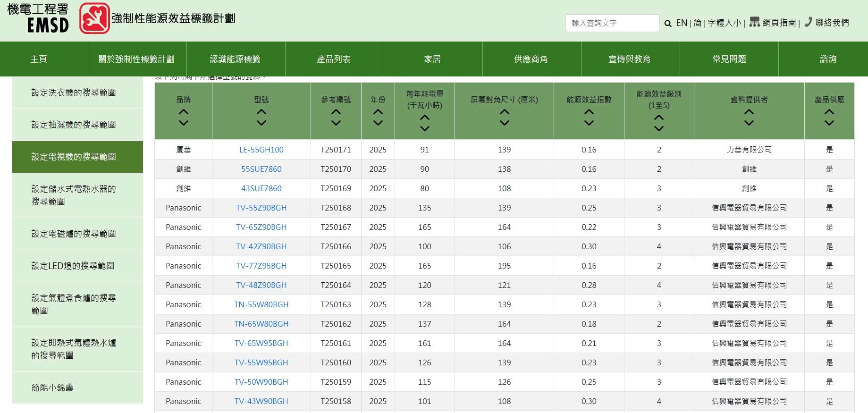Select 設定洗衣機的搜尋範圍 in sidebar
The width and height of the screenshot is (868, 413).
[x=77, y=93]
